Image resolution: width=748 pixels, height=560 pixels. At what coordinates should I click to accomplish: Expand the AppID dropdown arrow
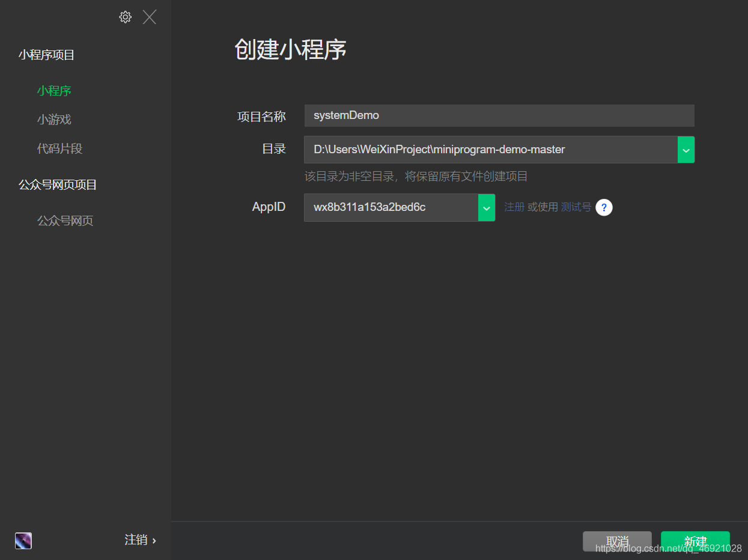point(487,207)
